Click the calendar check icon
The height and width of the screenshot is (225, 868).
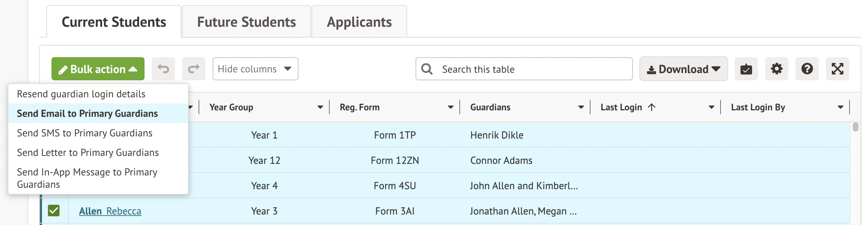pyautogui.click(x=746, y=69)
